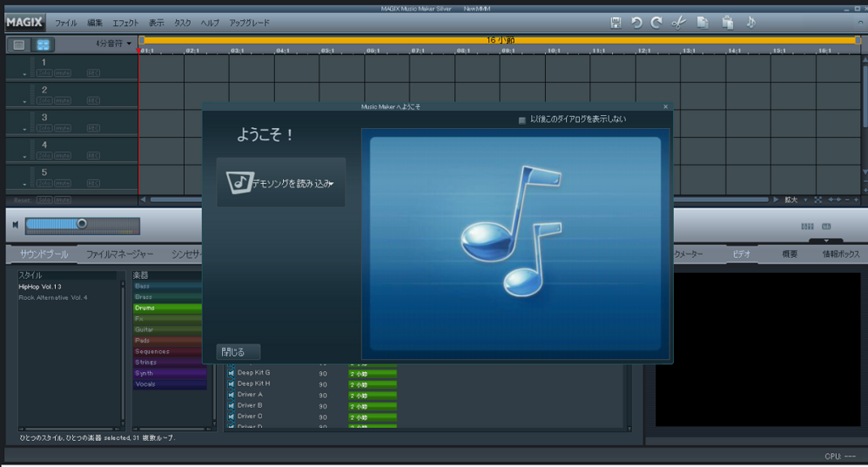Preview the Deep Kit G loop

tap(231, 373)
